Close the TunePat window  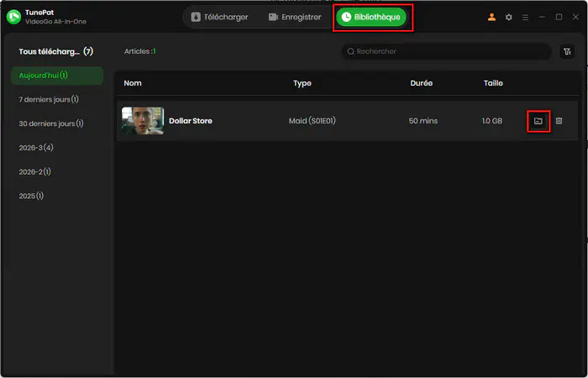tap(575, 18)
